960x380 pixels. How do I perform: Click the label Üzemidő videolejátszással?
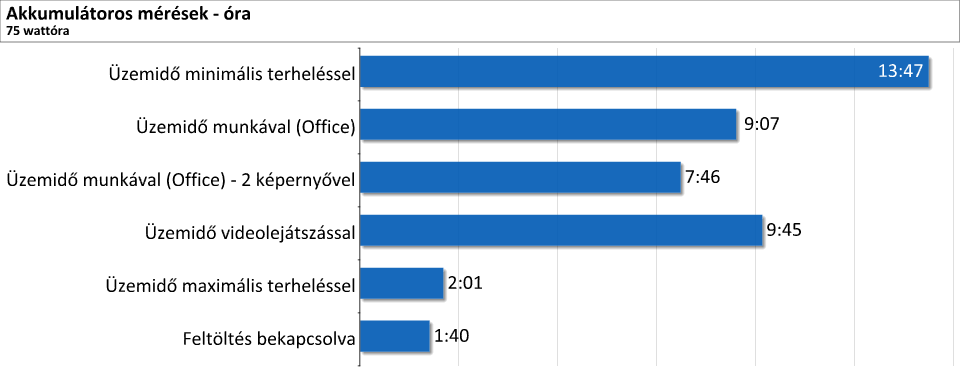(250, 233)
